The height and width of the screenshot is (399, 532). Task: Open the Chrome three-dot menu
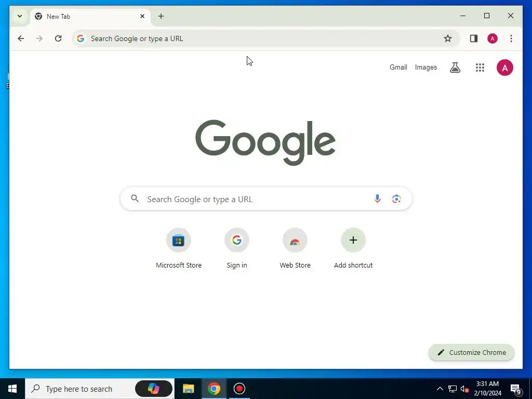pyautogui.click(x=511, y=38)
